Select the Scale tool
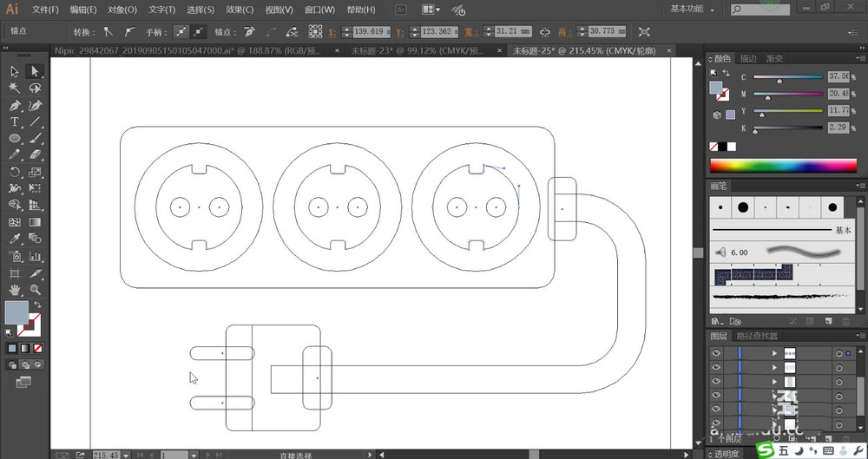The image size is (868, 459). point(35,172)
